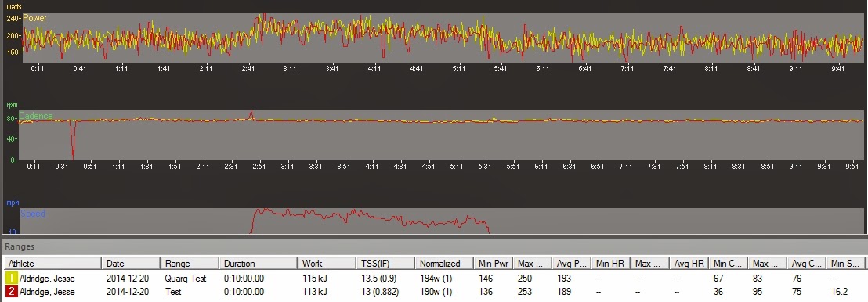Sort by the TSS(IF) column header
This screenshot has width=868, height=302.
[x=385, y=264]
